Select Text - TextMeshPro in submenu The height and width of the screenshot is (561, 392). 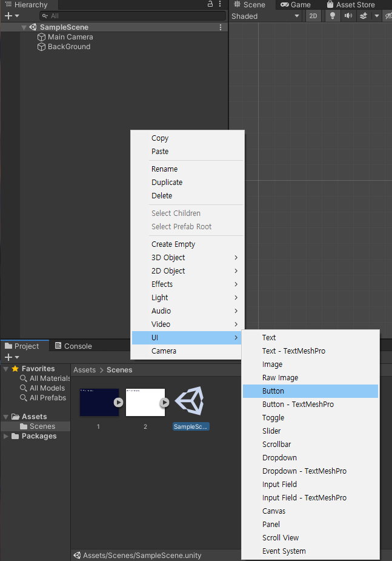(310, 351)
